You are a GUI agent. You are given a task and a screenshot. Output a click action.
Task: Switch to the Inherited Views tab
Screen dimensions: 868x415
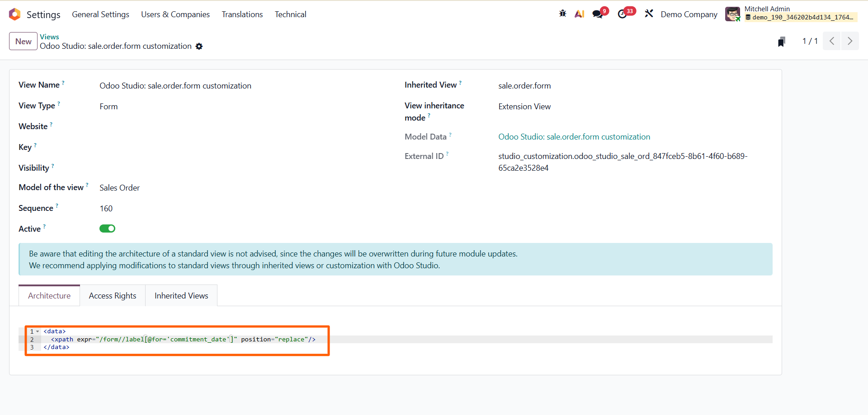point(181,296)
